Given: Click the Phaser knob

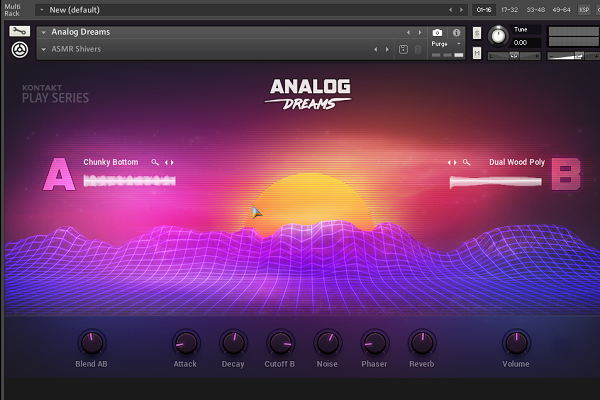Looking at the screenshot, I should pyautogui.click(x=375, y=343).
